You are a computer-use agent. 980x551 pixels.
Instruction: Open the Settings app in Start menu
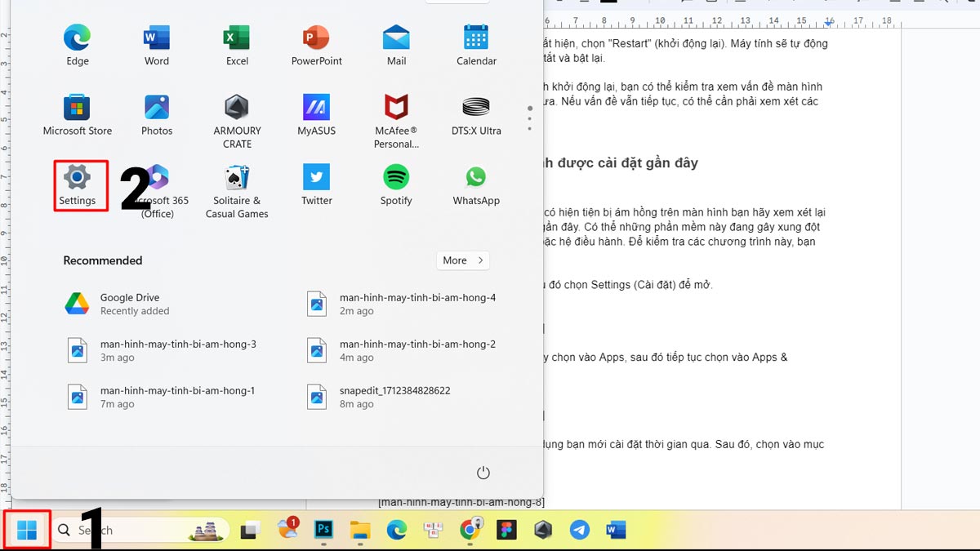pos(78,185)
